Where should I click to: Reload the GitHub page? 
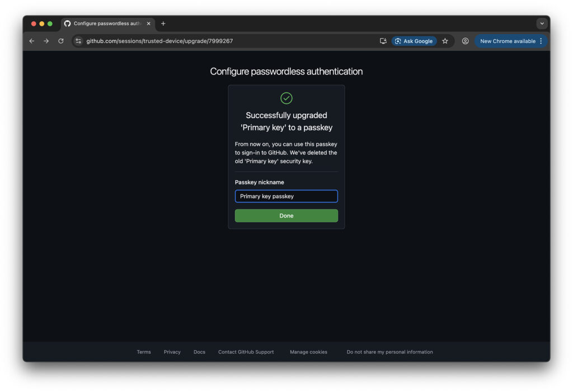point(60,41)
